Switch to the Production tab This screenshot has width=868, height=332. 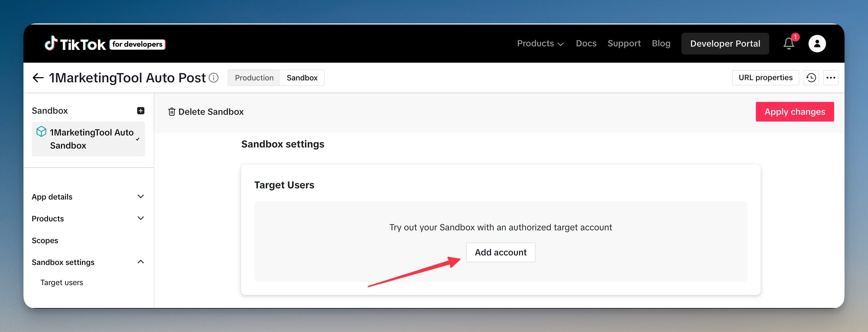pyautogui.click(x=254, y=78)
